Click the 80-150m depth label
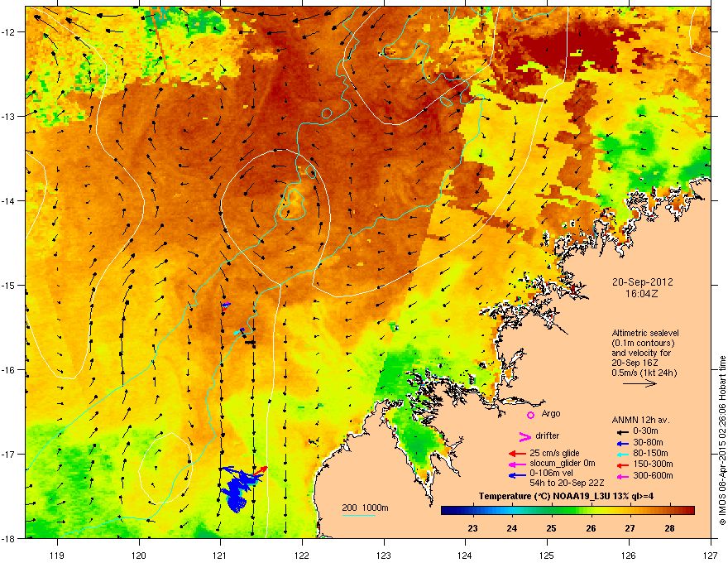Image resolution: width=728 pixels, height=563 pixels. point(650,454)
